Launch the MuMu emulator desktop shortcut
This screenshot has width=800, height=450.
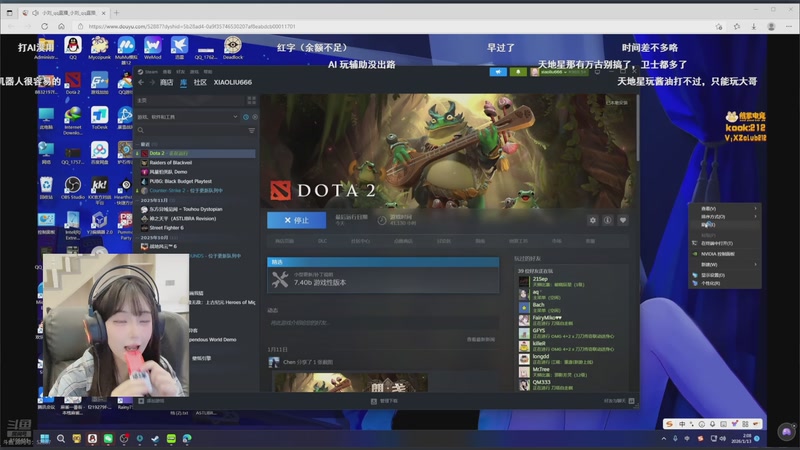point(126,49)
